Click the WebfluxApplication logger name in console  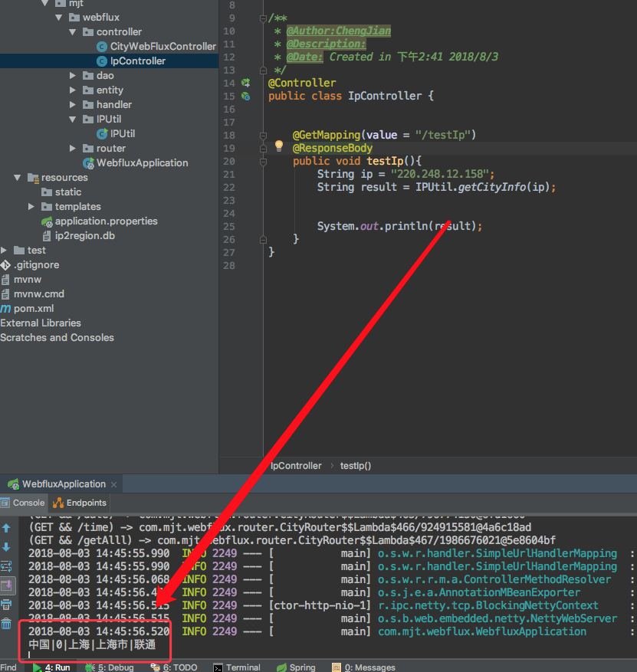[x=482, y=631]
